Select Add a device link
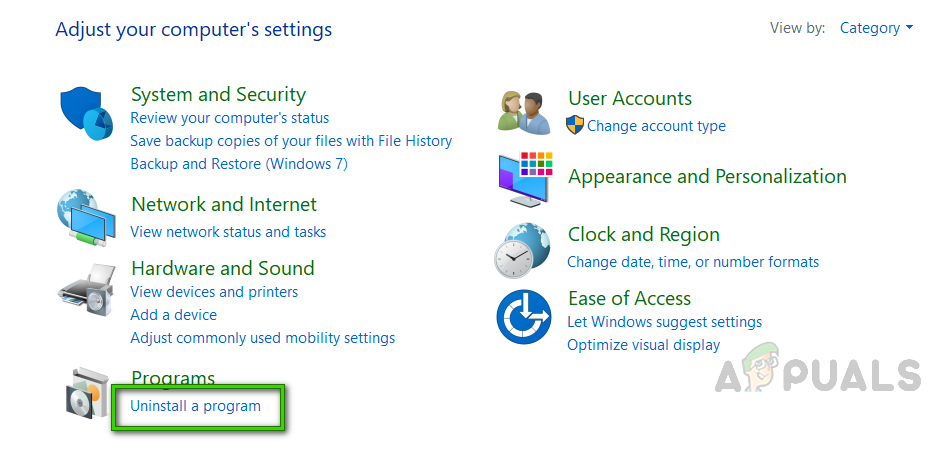 [173, 315]
